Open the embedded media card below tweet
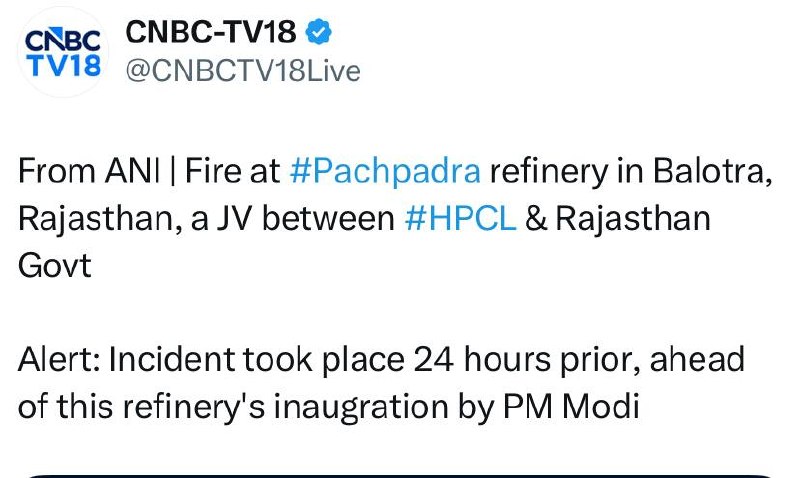Screen dimensions: 800x478 pyautogui.click(x=400, y=474)
